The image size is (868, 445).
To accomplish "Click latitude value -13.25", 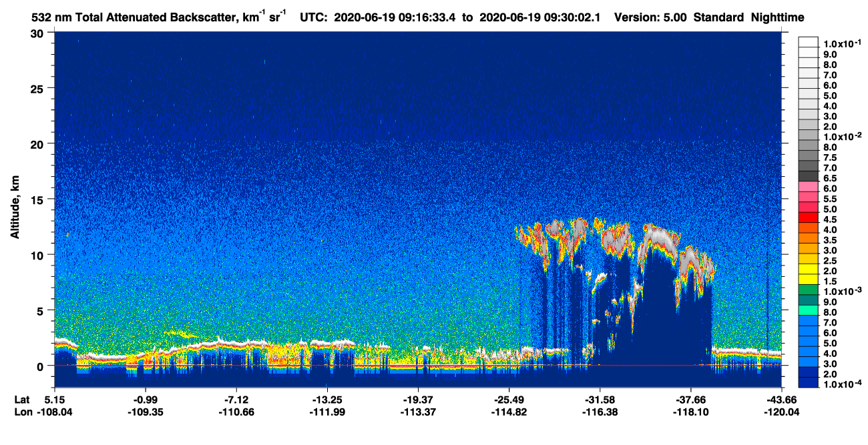I will coord(327,400).
